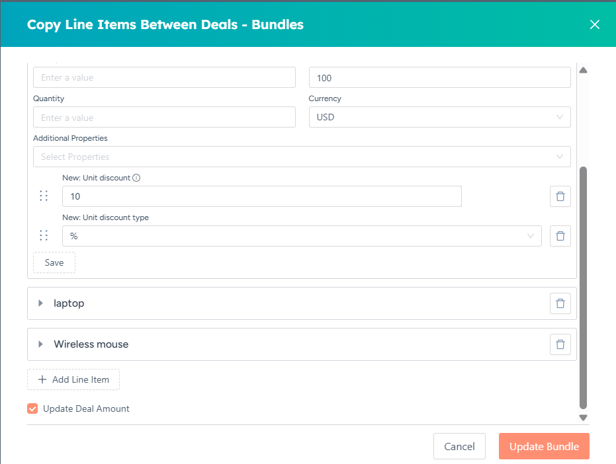The image size is (616, 464).
Task: Click the field containing 100
Action: tap(440, 77)
